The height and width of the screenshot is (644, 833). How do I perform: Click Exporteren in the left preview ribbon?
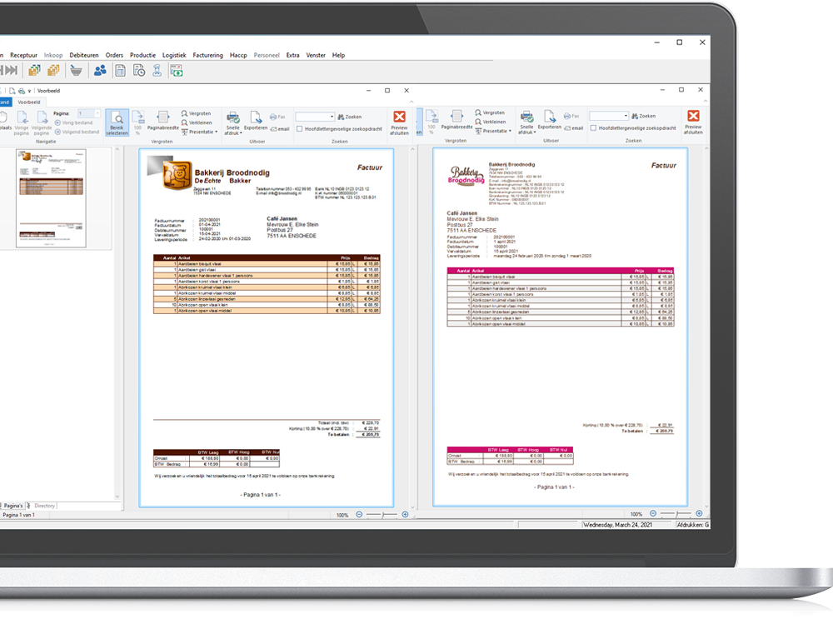(256, 121)
